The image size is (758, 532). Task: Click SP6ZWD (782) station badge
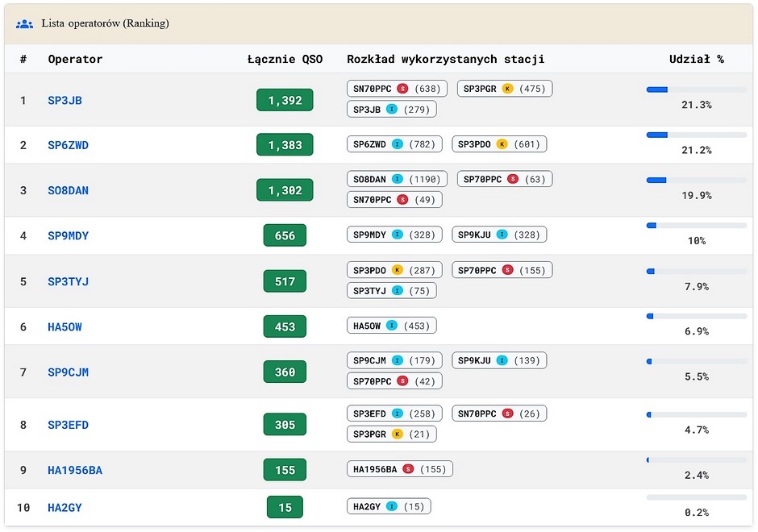[x=394, y=144]
